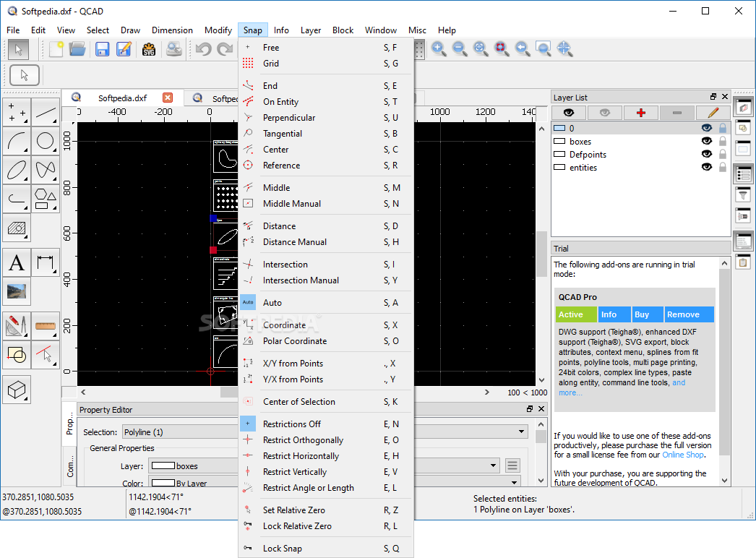Screen dimensions: 756x558
Task: Select the point drawing tool
Action: [17, 112]
